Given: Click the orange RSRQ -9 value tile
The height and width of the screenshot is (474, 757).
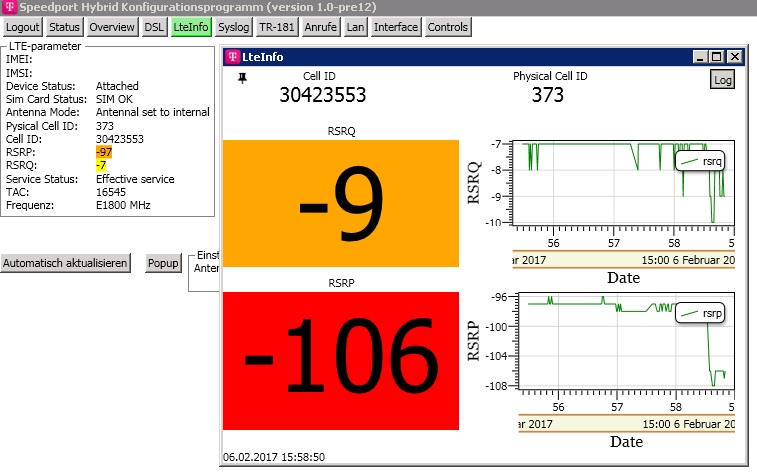Looking at the screenshot, I should tap(341, 203).
